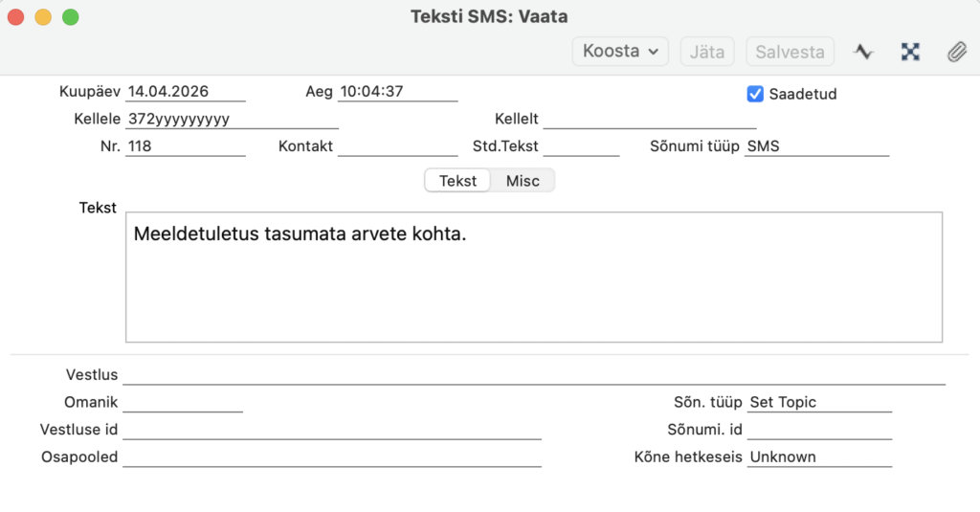Screen dimensions: 980x512
Task: Click the Kuupäev date field
Action: click(185, 93)
